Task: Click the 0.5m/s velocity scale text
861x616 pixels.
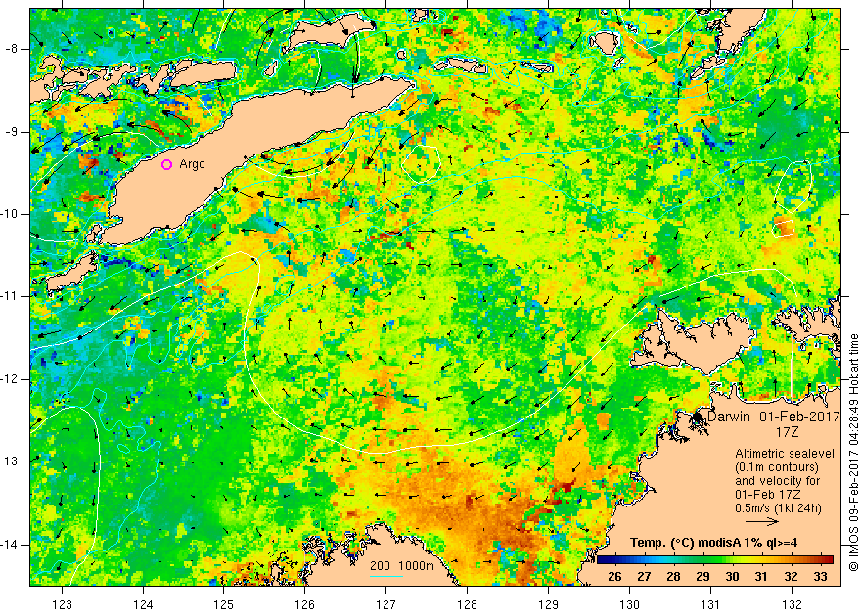Action: point(778,508)
